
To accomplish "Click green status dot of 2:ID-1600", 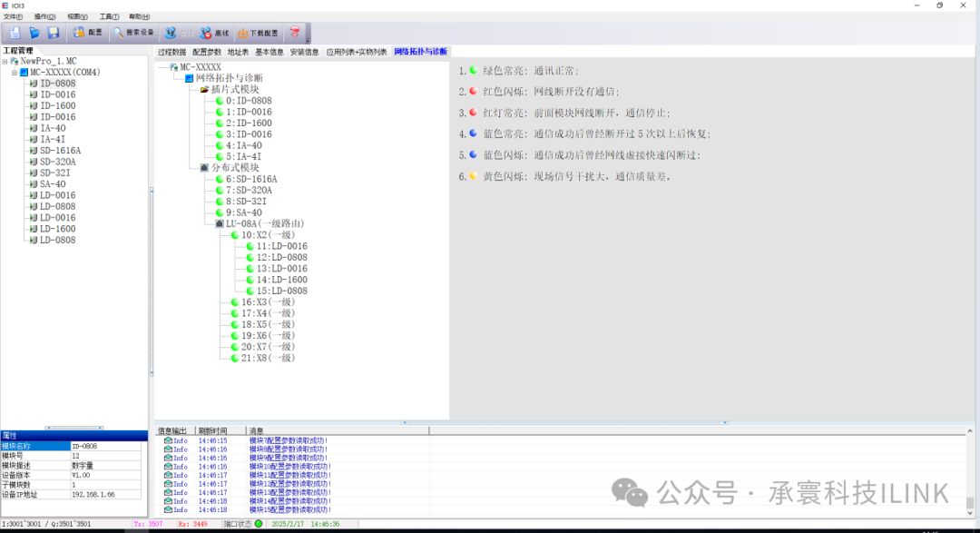I will [220, 123].
